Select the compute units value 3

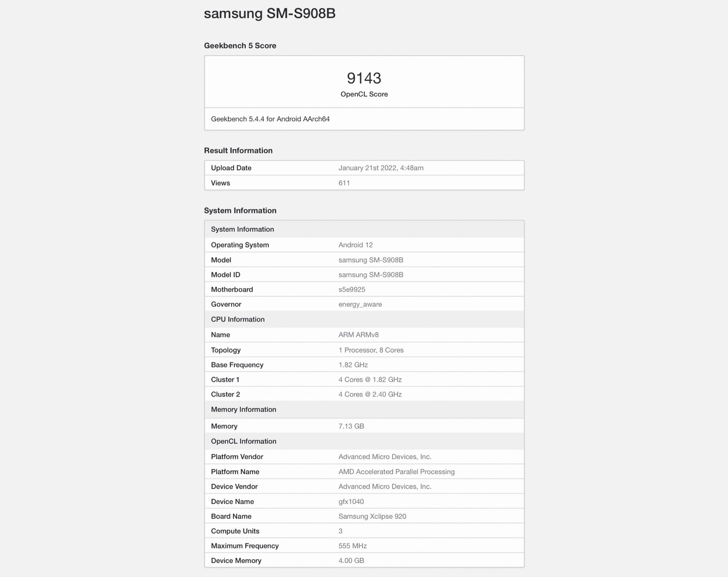click(341, 531)
